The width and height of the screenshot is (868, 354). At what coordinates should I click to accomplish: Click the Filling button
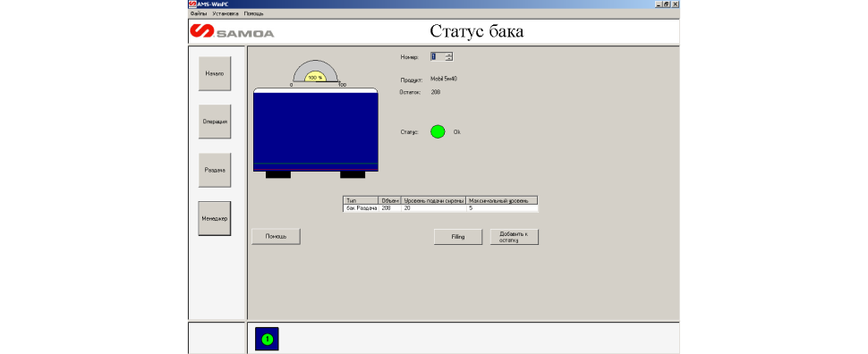pyautogui.click(x=458, y=237)
